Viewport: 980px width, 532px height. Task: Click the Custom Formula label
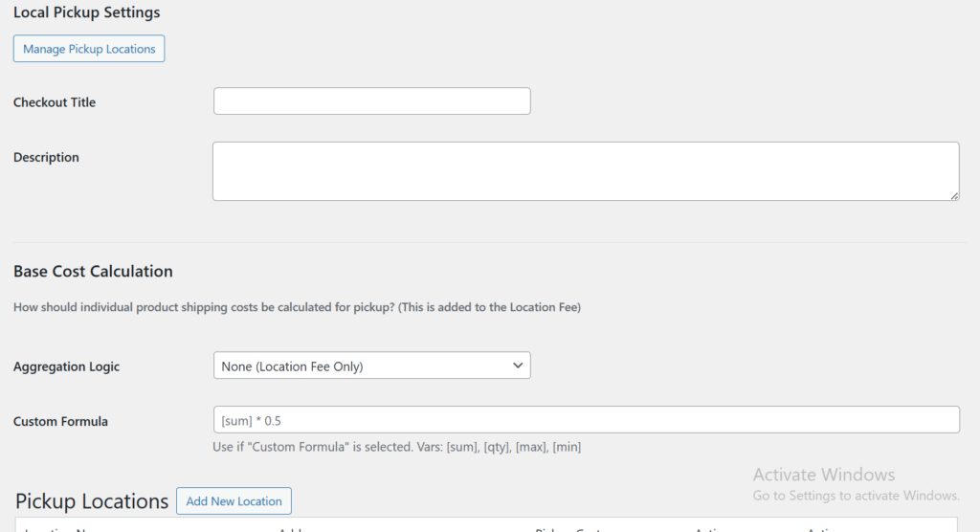point(60,421)
